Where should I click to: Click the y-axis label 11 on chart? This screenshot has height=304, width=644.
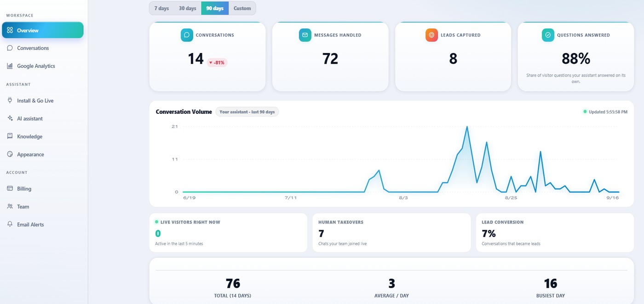coord(174,159)
